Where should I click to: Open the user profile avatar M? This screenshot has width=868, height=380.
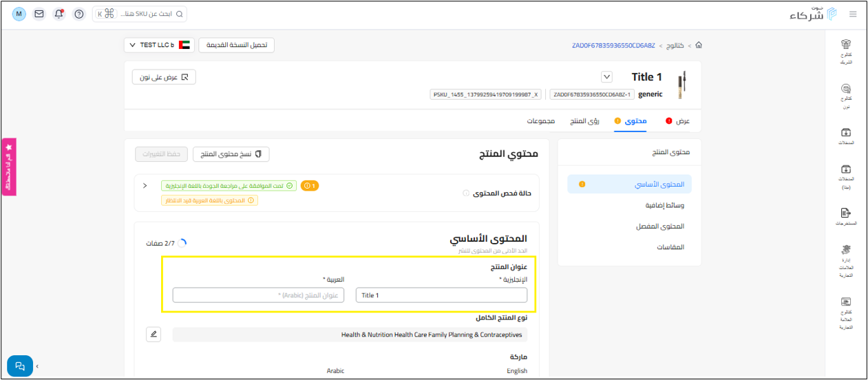[19, 14]
